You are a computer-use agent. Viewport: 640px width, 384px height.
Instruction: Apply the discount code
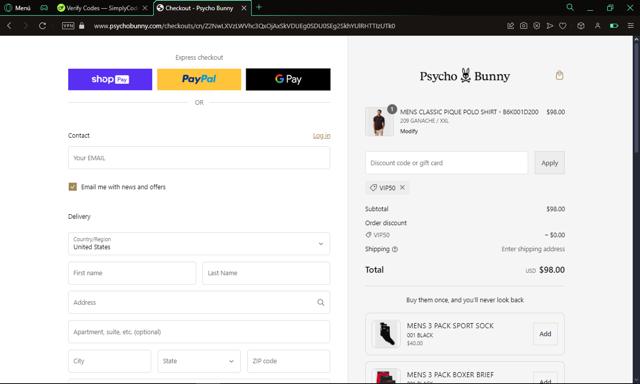point(549,163)
